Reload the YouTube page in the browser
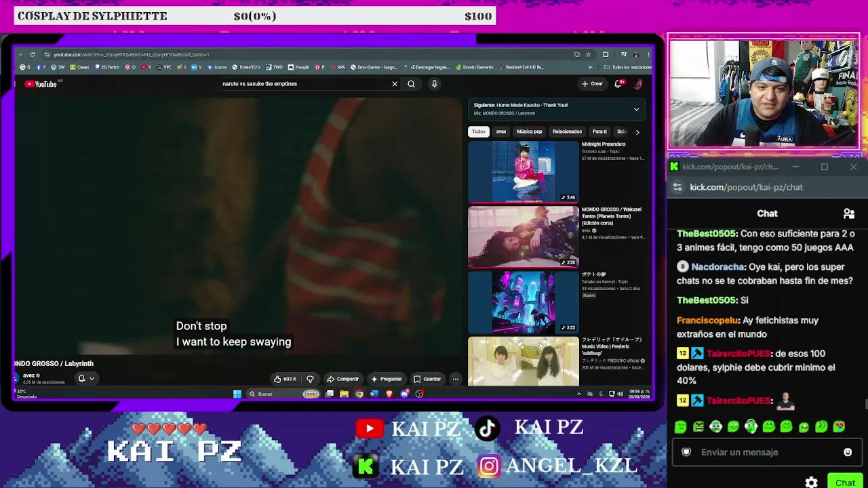868x488 pixels. click(x=32, y=54)
